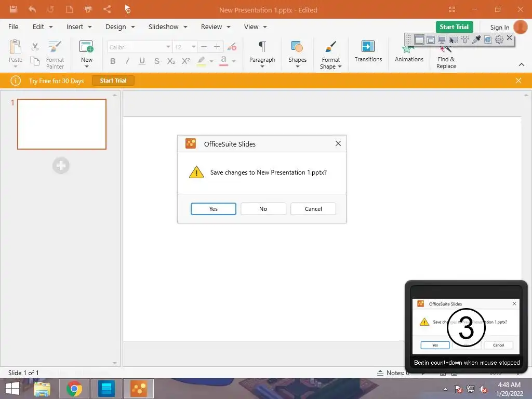Toggle Subscript formatting
Screen dimensions: 532x399
(171, 61)
